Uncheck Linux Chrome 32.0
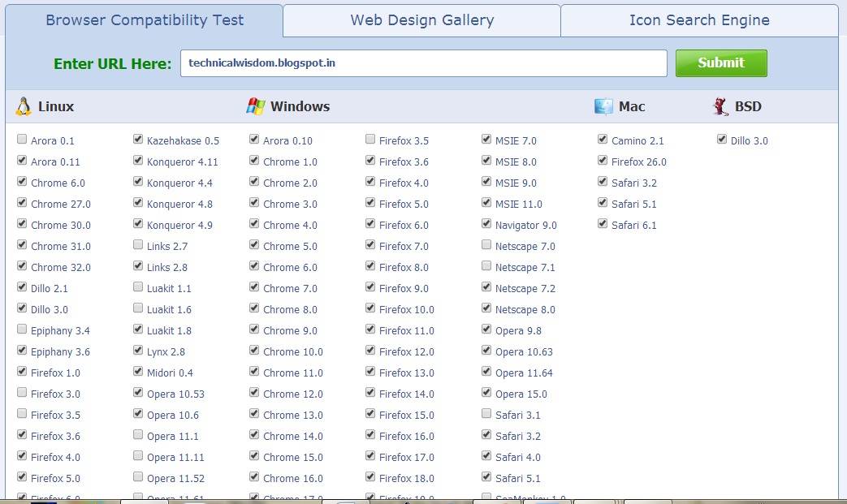Image resolution: width=847 pixels, height=504 pixels. click(x=22, y=265)
